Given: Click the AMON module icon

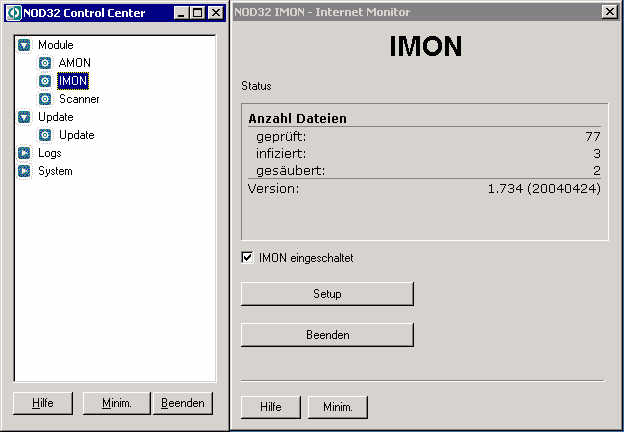Looking at the screenshot, I should 45,63.
